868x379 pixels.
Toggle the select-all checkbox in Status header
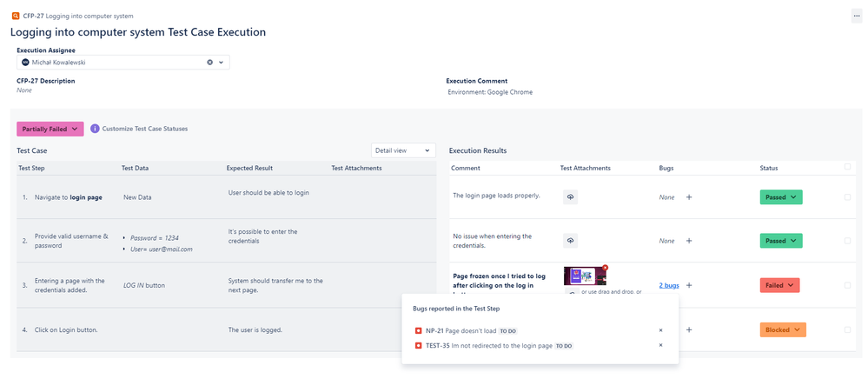pos(847,166)
